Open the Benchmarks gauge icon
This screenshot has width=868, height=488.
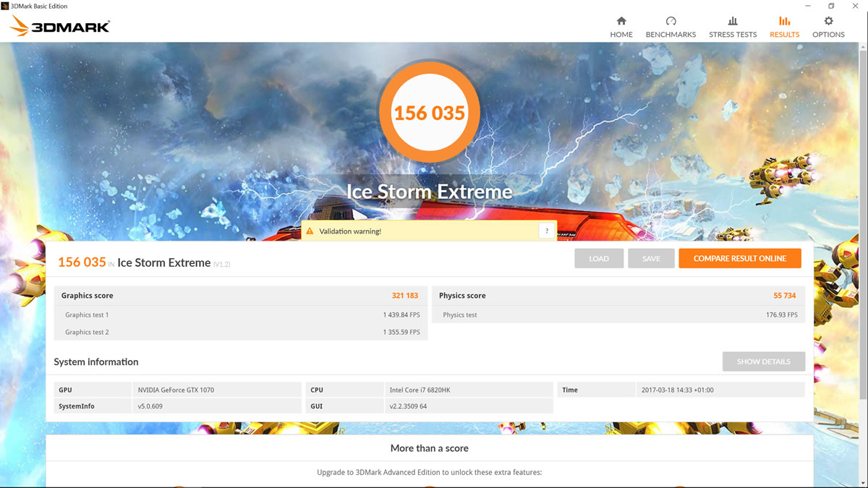(x=671, y=21)
